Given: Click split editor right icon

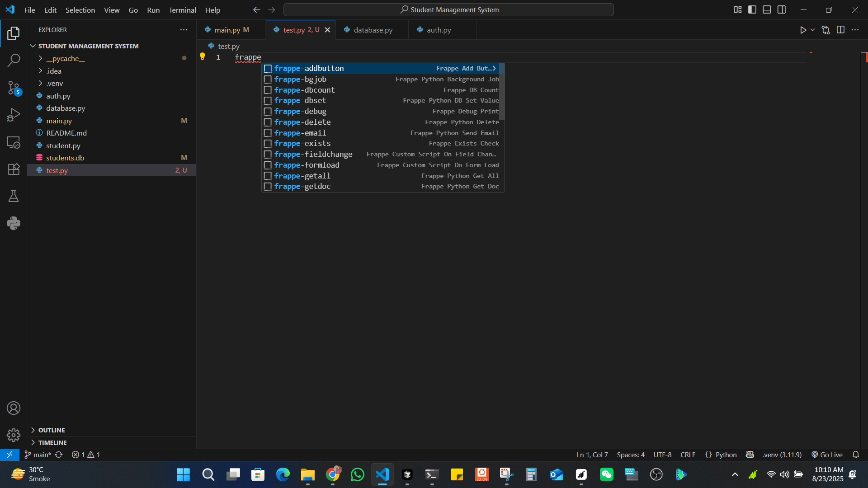Looking at the screenshot, I should [840, 30].
